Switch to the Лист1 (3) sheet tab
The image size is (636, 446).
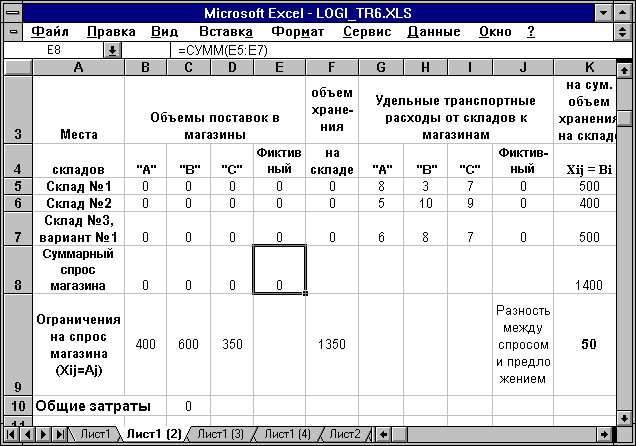tap(220, 434)
